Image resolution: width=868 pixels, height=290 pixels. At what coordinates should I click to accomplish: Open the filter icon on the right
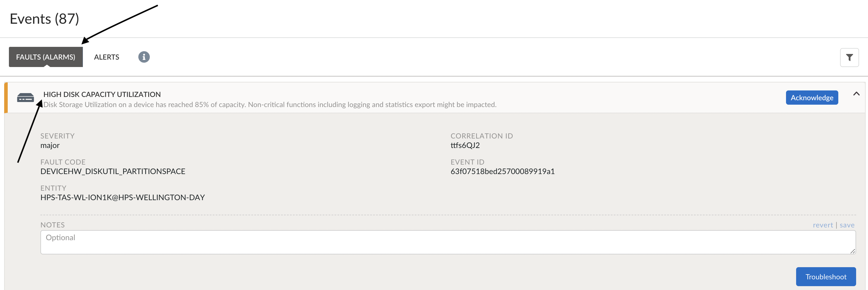[850, 57]
